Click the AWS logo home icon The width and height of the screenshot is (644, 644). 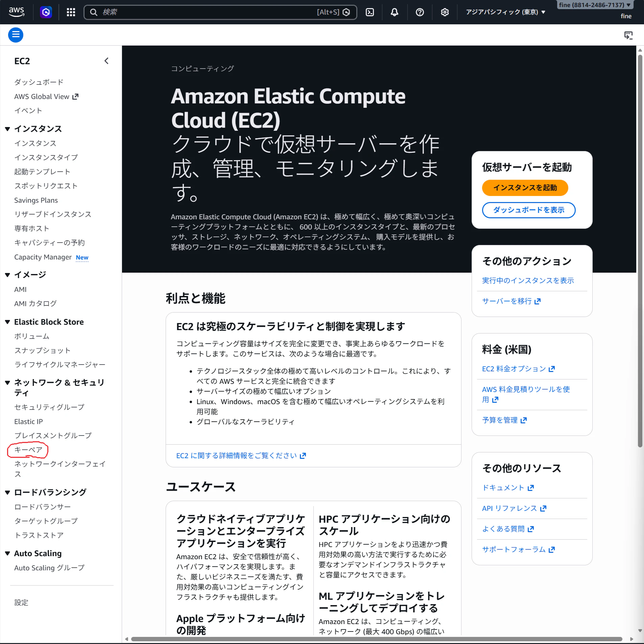tap(16, 12)
